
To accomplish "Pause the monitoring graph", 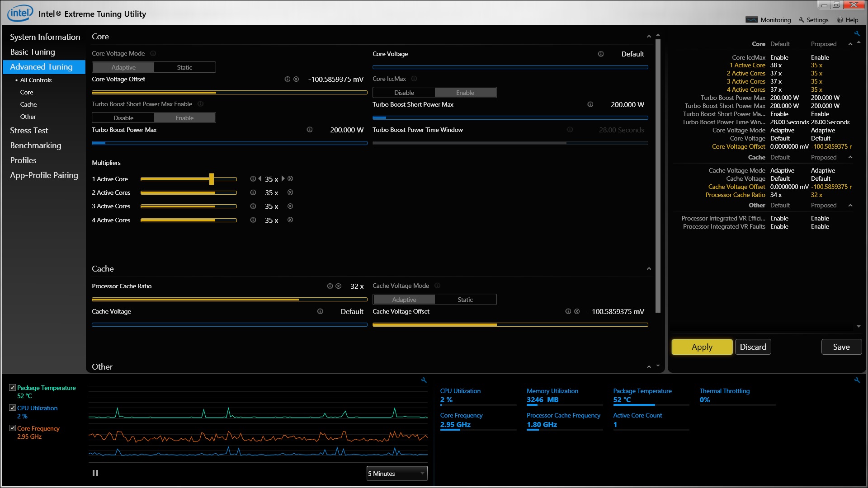I will 95,473.
